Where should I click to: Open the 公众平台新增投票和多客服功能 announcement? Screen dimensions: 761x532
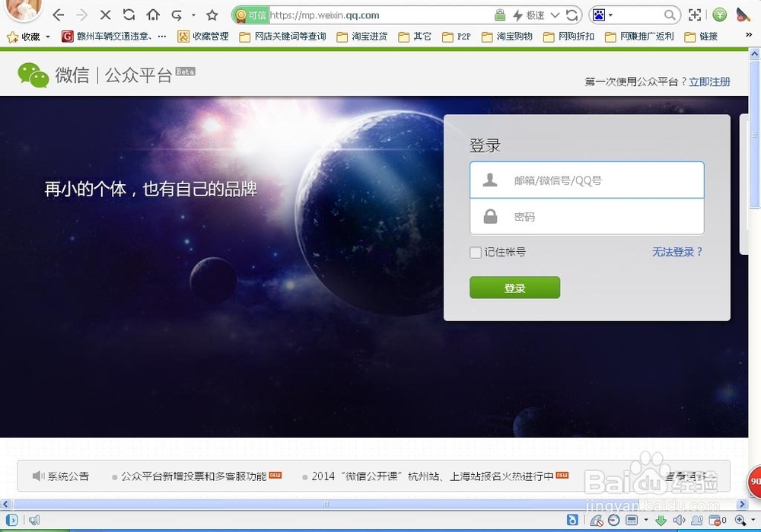click(x=193, y=476)
